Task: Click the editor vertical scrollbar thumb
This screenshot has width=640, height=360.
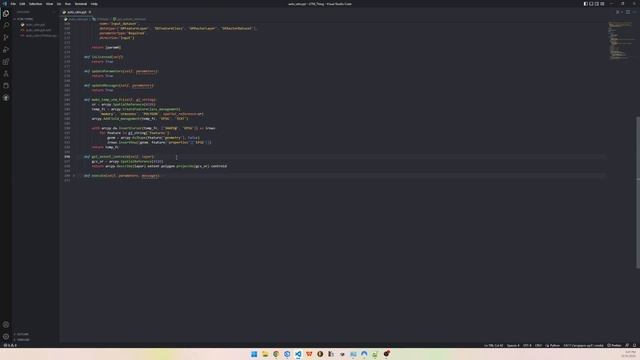Action: (638, 192)
